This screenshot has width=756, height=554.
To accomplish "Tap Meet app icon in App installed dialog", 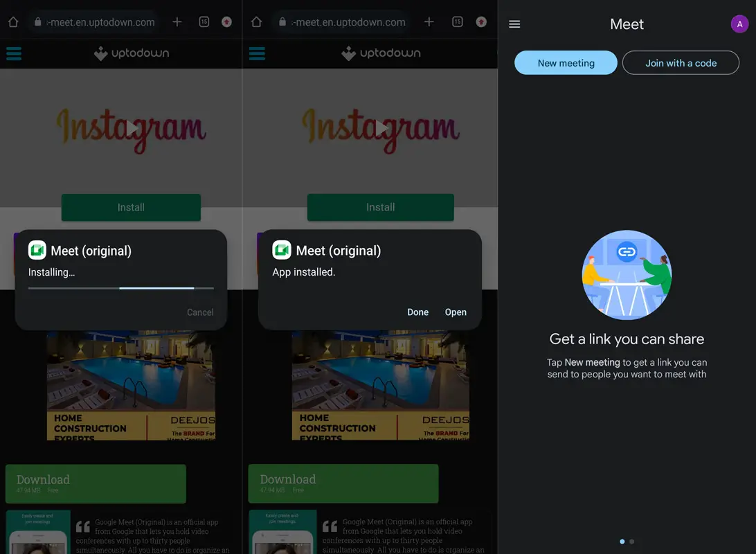I will pyautogui.click(x=282, y=250).
